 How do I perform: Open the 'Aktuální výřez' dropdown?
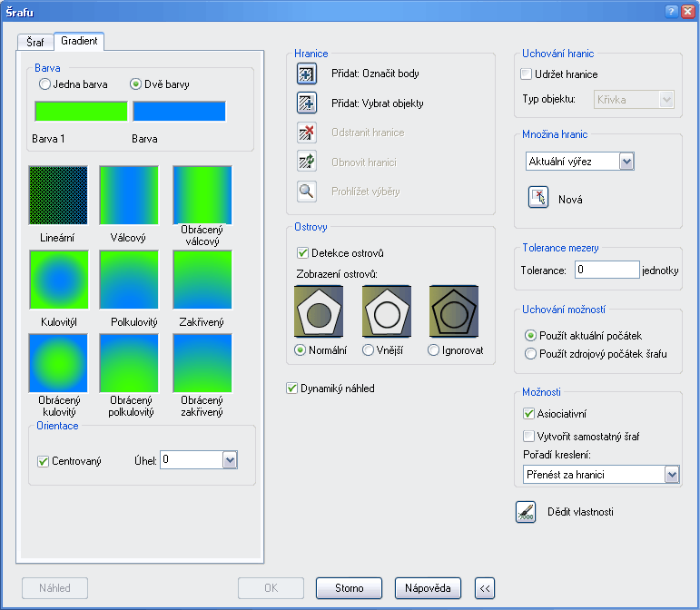click(x=626, y=162)
